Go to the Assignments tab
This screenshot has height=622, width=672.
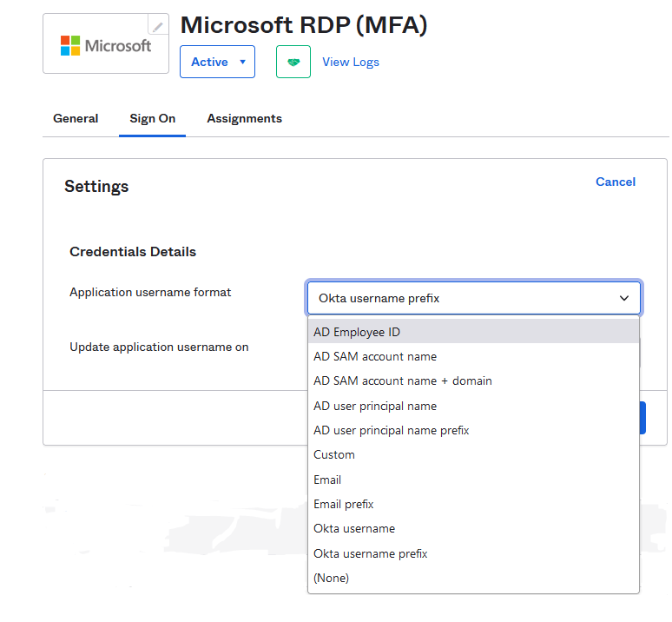244,118
